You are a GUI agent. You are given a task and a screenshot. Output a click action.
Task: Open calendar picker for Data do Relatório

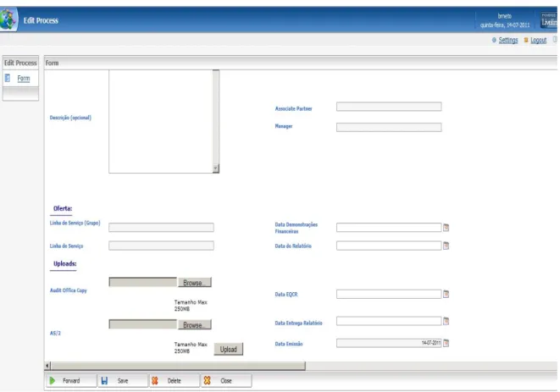coord(446,246)
